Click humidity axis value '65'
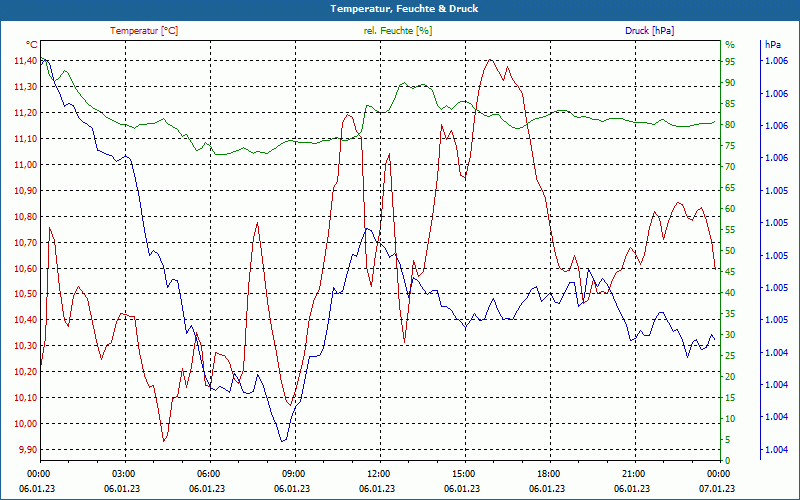Screen dimensions: 800x500 click(x=730, y=188)
